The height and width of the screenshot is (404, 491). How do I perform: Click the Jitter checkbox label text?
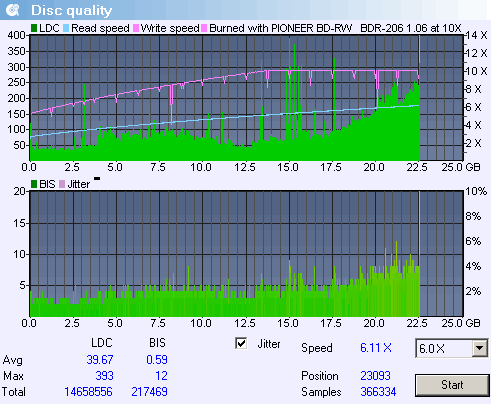click(x=269, y=344)
